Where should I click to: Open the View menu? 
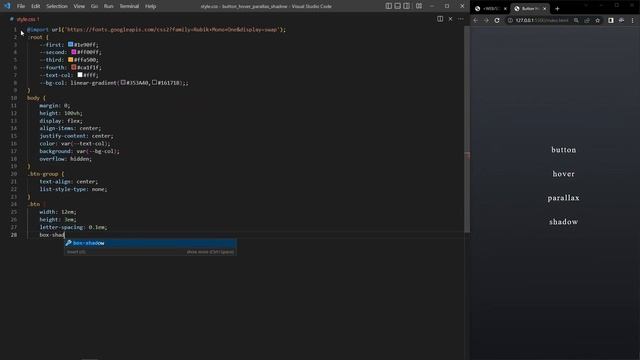click(79, 6)
